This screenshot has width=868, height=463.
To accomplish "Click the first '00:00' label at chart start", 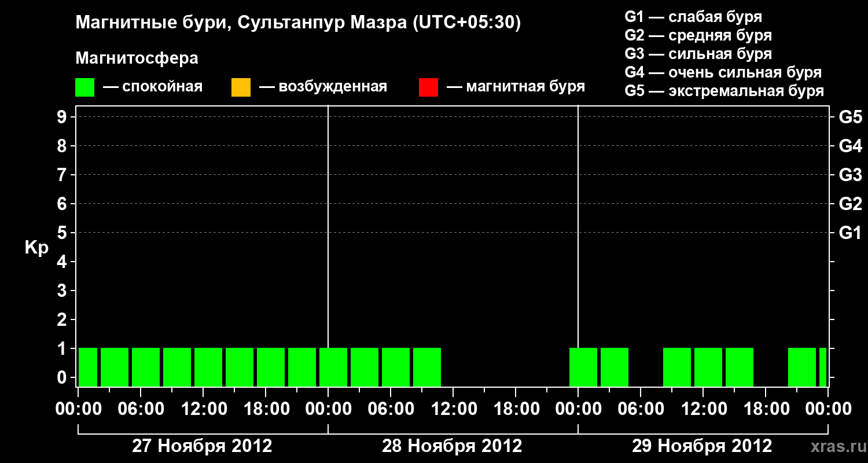I will point(78,409).
